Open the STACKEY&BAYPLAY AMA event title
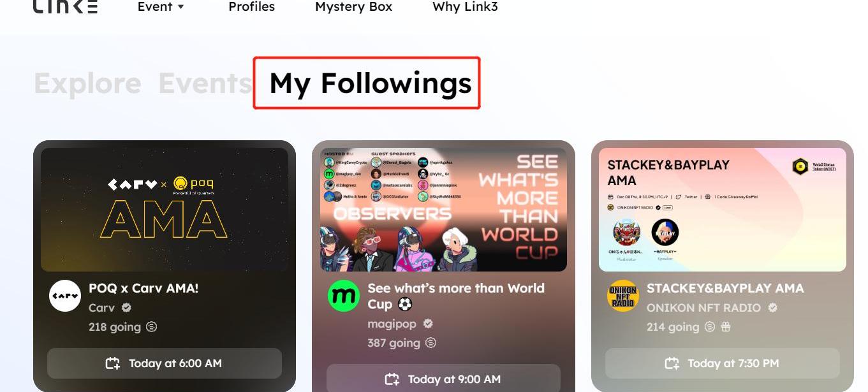This screenshot has width=868, height=392. [x=725, y=288]
